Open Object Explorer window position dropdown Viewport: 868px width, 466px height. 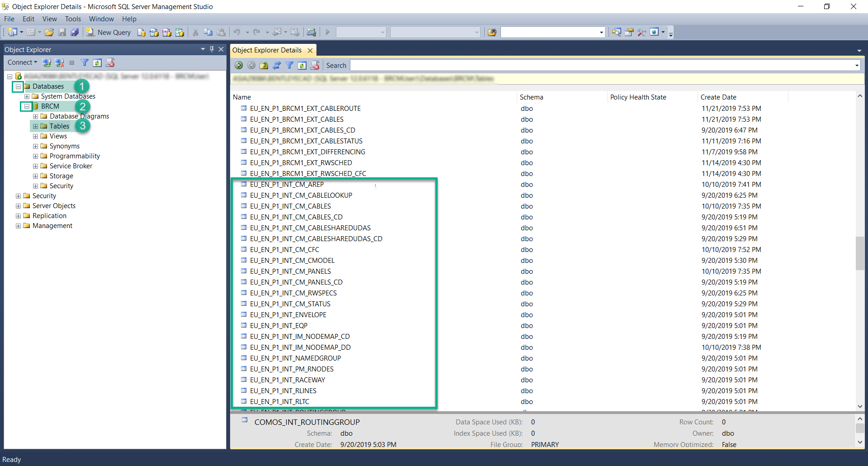203,49
